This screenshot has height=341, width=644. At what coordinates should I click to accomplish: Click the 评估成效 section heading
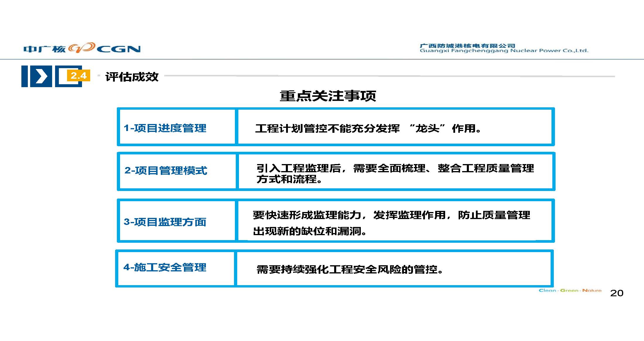[132, 77]
